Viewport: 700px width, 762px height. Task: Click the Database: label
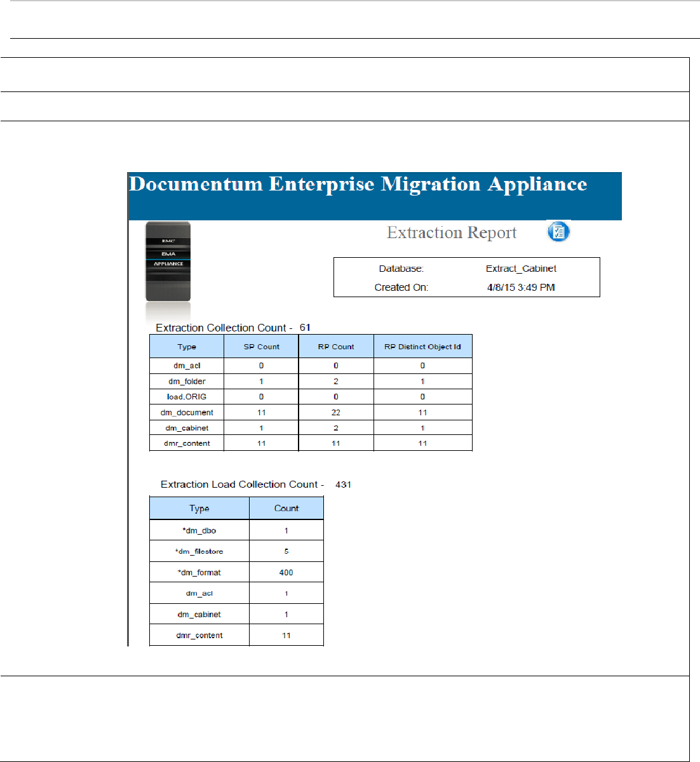[401, 269]
